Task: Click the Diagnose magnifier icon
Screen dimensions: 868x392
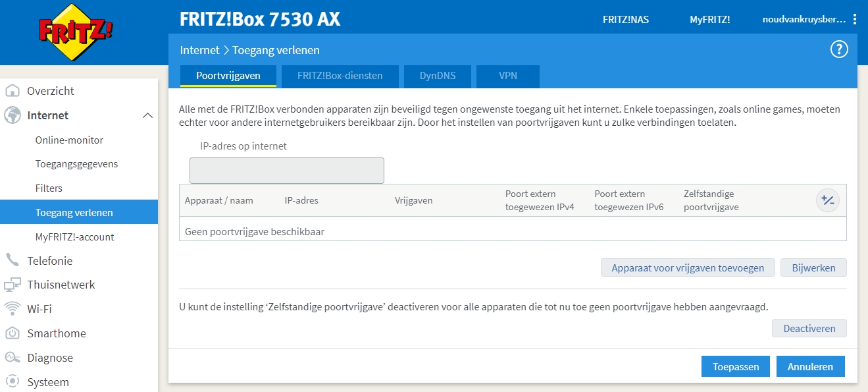Action: tap(14, 358)
